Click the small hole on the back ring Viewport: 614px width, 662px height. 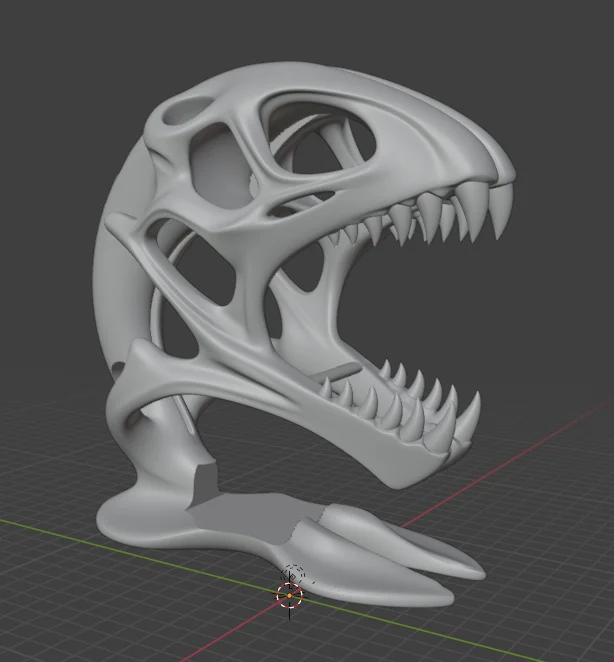pyautogui.click(x=118, y=369)
